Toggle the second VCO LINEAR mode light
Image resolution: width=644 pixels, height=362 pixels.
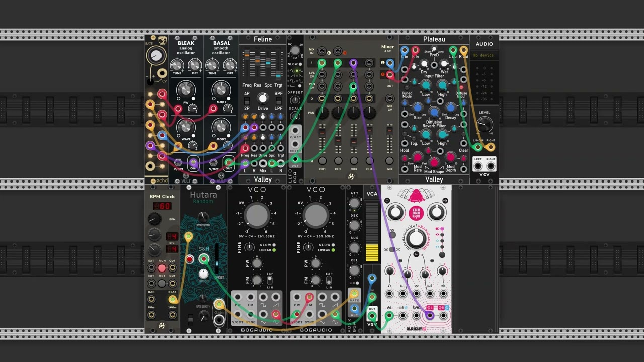333,250
